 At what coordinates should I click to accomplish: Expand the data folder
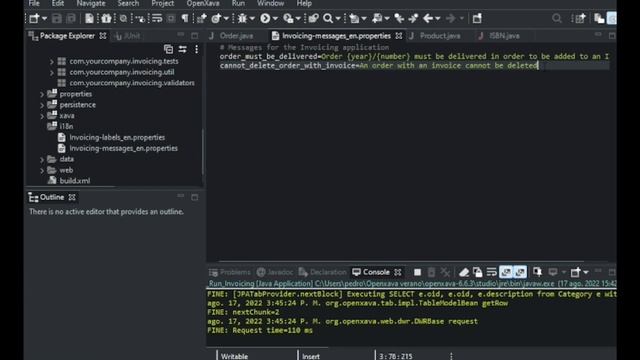click(42, 159)
